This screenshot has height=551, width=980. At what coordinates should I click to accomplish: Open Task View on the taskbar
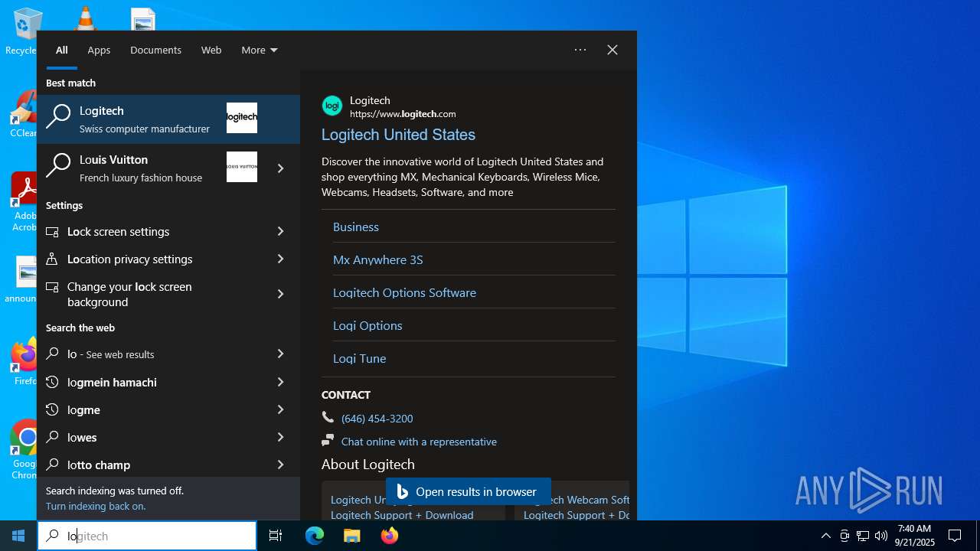coord(276,536)
